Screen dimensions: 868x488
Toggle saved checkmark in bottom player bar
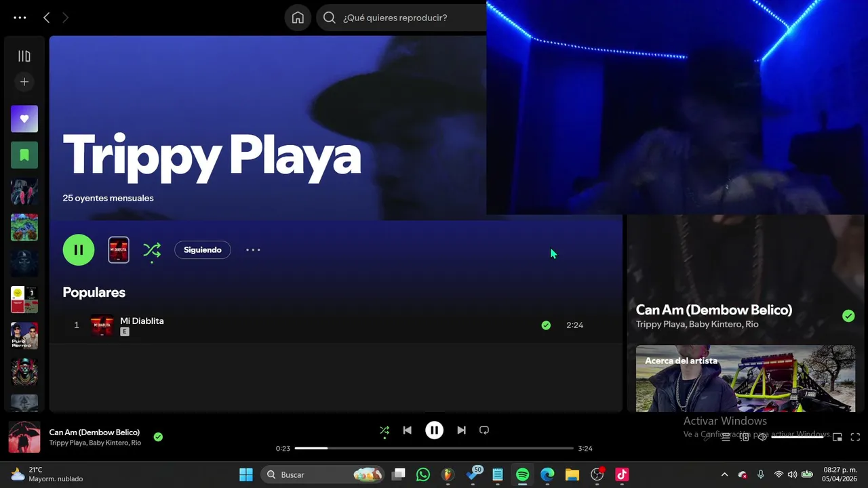point(158,437)
